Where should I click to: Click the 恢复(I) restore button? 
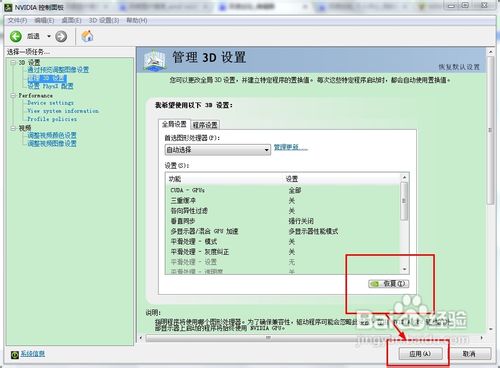389,284
